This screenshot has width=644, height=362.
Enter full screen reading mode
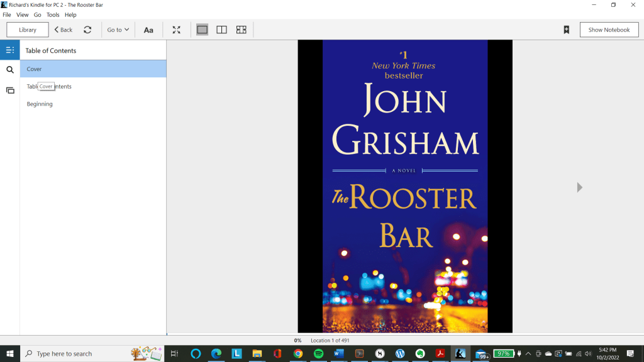pos(177,30)
